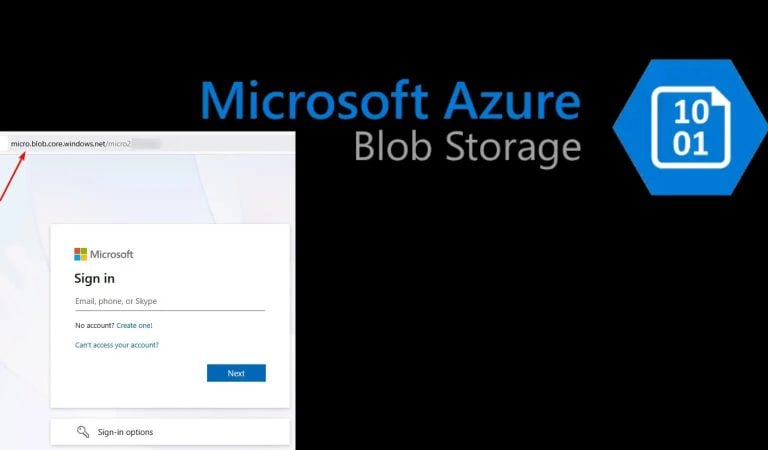The image size is (768, 450).
Task: Click the "Sign in" heading
Action: coord(94,278)
